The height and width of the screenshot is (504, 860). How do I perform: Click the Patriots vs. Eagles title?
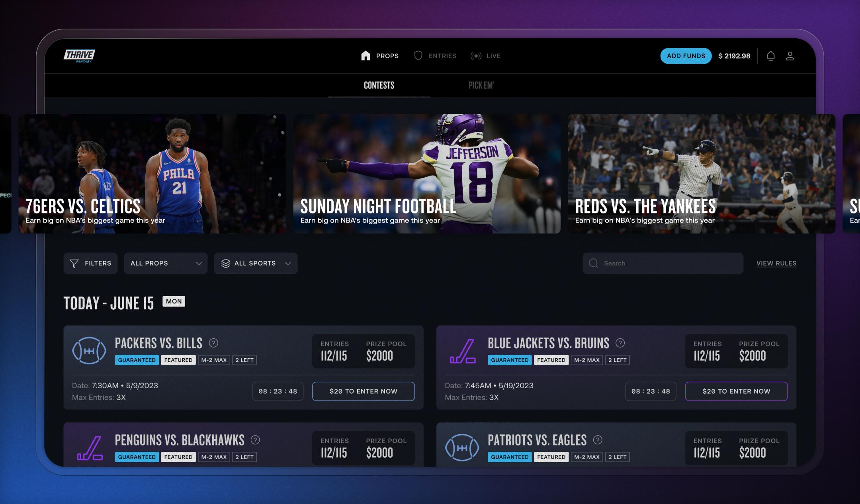(537, 440)
